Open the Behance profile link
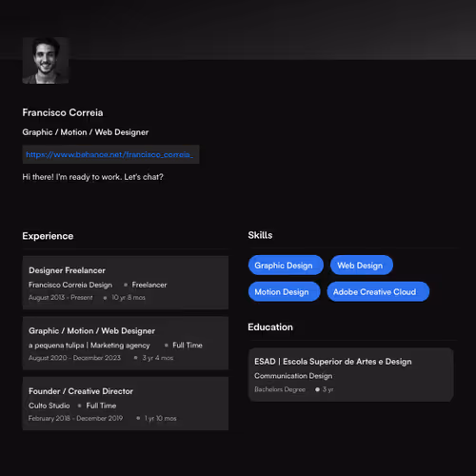This screenshot has width=476, height=476. pyautogui.click(x=110, y=154)
